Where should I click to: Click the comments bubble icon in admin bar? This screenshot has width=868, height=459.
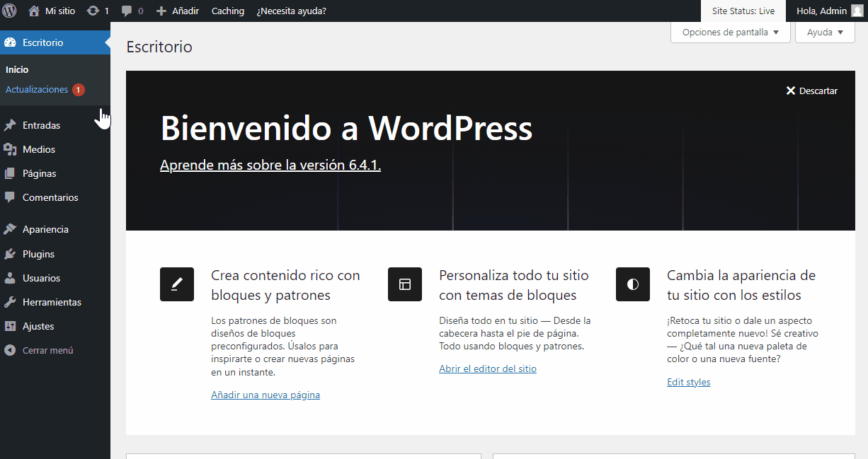point(127,11)
